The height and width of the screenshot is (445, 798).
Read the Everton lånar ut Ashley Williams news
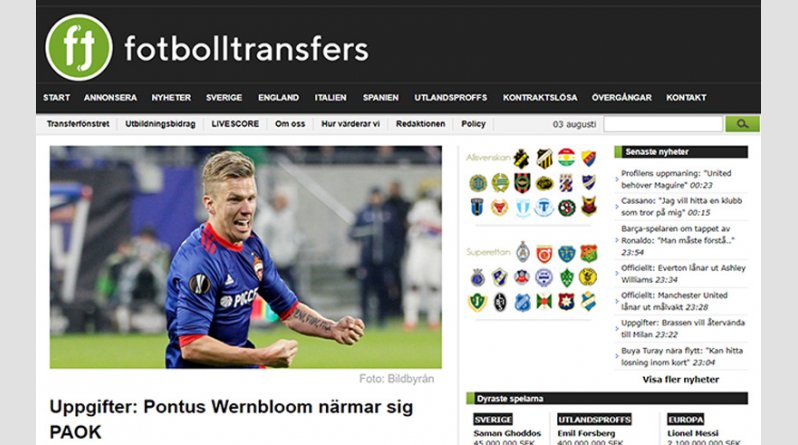coord(683,273)
